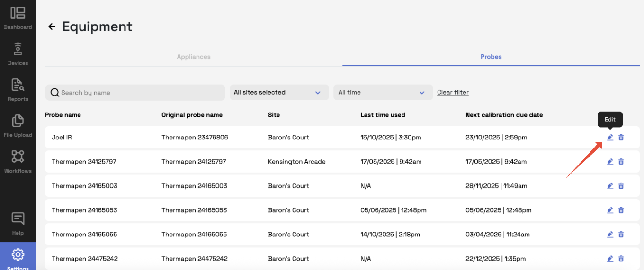The height and width of the screenshot is (270, 644).
Task: Switch to the Appliances tab
Action: coord(194,57)
